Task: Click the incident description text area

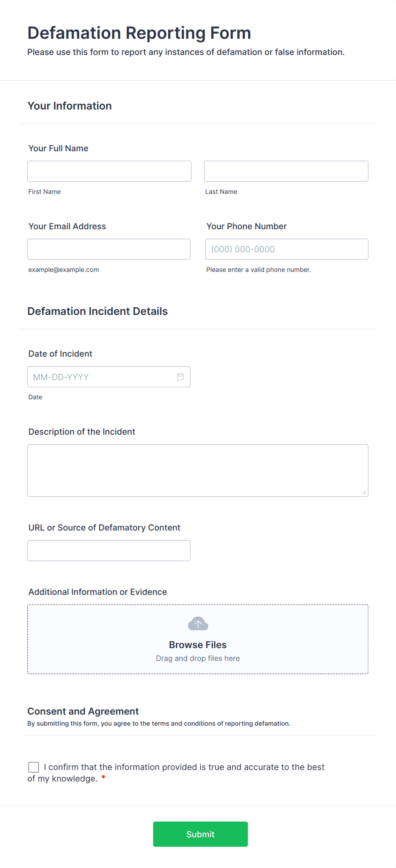Action: click(198, 470)
